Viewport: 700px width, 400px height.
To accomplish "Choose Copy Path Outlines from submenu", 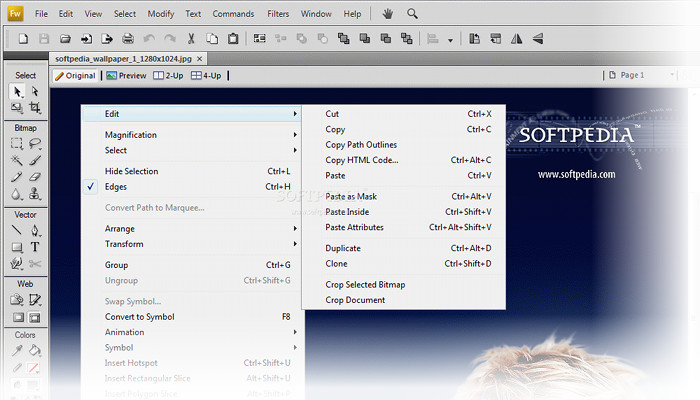I will (404, 145).
